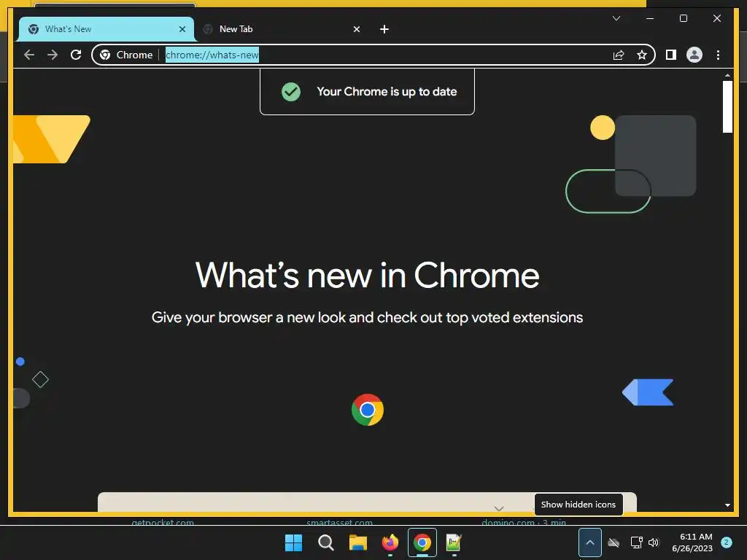Open Windows taskbar search

(326, 542)
